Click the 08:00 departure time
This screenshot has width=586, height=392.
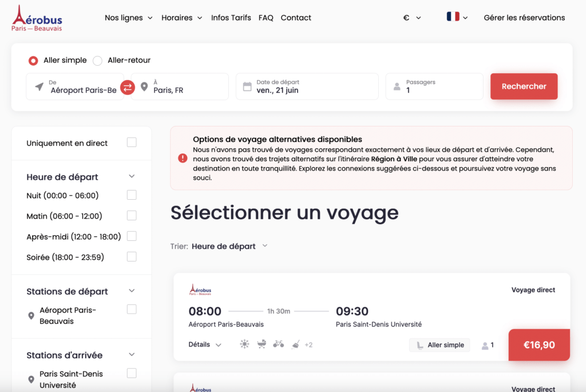click(x=205, y=311)
